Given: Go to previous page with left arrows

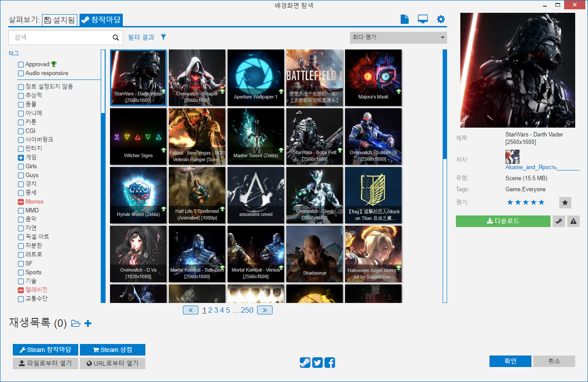Looking at the screenshot, I should (190, 310).
